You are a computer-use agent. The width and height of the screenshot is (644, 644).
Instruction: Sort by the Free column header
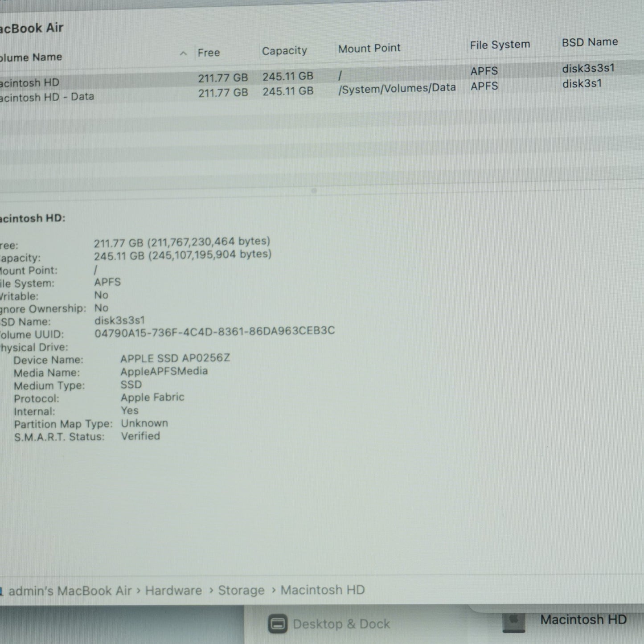tap(209, 53)
